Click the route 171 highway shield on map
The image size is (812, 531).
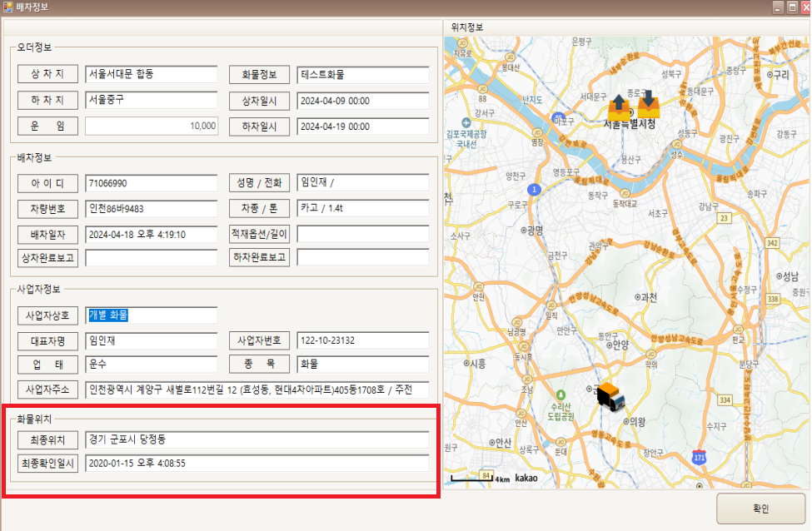click(699, 457)
